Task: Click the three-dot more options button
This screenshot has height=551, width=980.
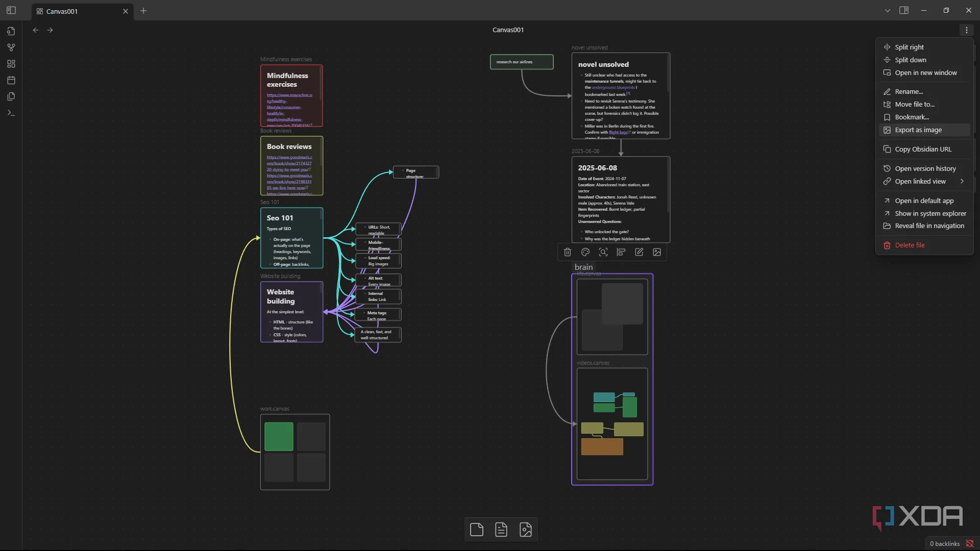Action: pos(967,30)
